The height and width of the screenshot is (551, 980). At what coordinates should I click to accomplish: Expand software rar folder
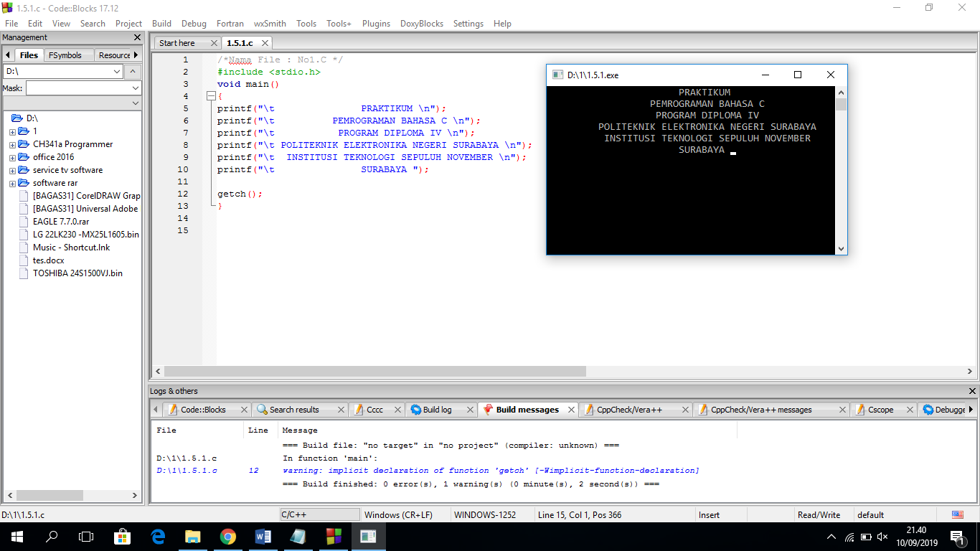click(12, 183)
